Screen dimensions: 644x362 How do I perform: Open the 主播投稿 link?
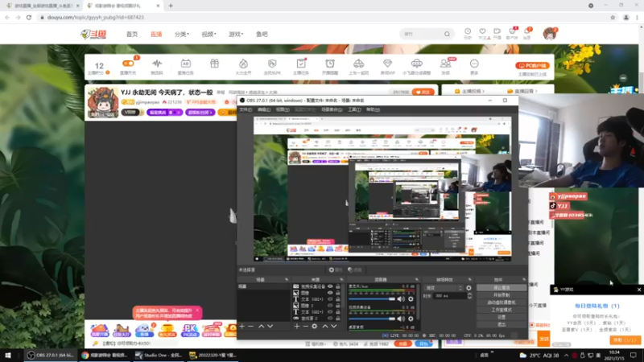(x=469, y=91)
